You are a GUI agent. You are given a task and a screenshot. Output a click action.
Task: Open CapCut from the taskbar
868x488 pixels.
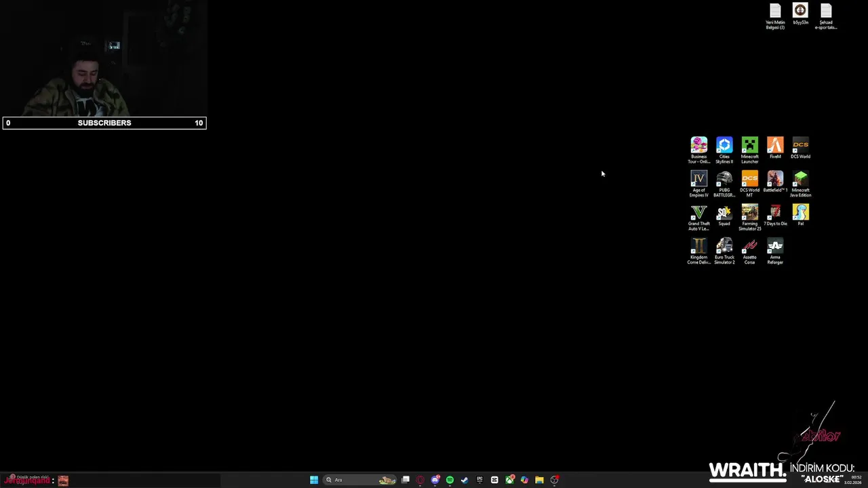(494, 480)
